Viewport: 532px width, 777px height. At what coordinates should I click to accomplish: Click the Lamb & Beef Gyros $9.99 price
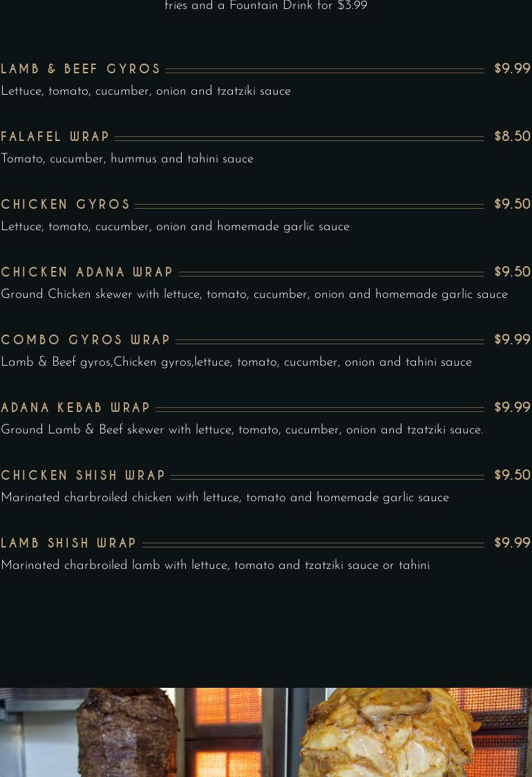point(512,69)
